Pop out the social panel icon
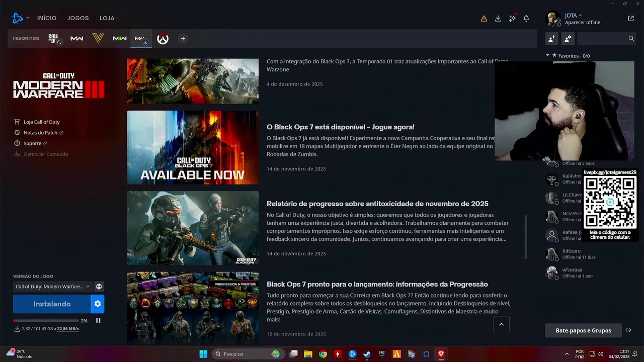Viewport: 644px width, 362px height. pyautogui.click(x=631, y=19)
